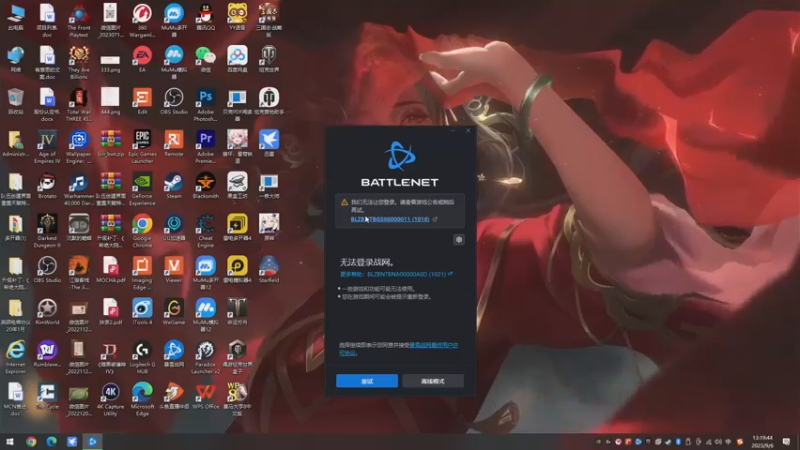This screenshot has width=800, height=450.
Task: Select the Blacksmith desktop icon
Action: 206,186
